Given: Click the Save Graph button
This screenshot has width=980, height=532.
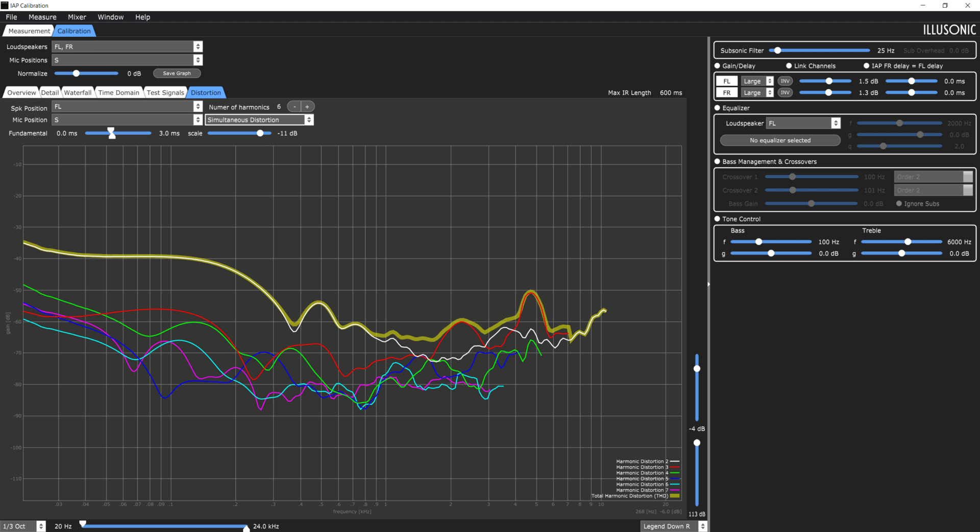Looking at the screenshot, I should (x=177, y=73).
